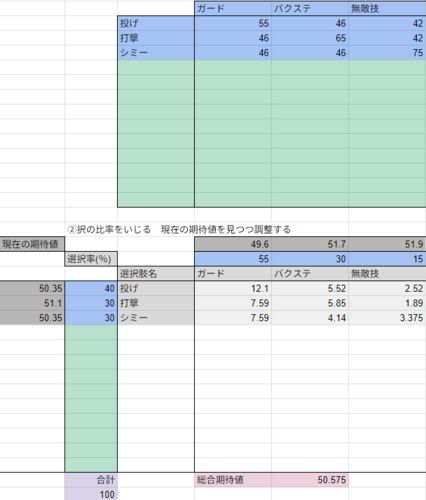Select the weighted value 4.14

tap(310, 318)
